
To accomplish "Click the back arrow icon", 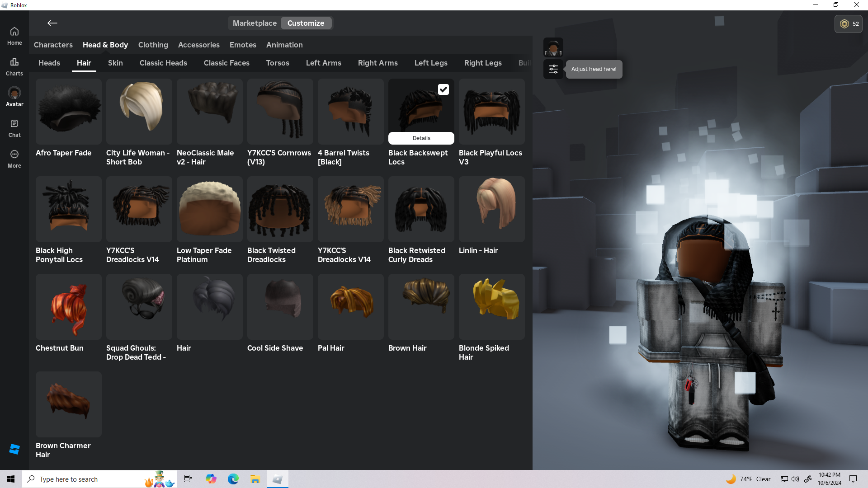I will tap(52, 23).
